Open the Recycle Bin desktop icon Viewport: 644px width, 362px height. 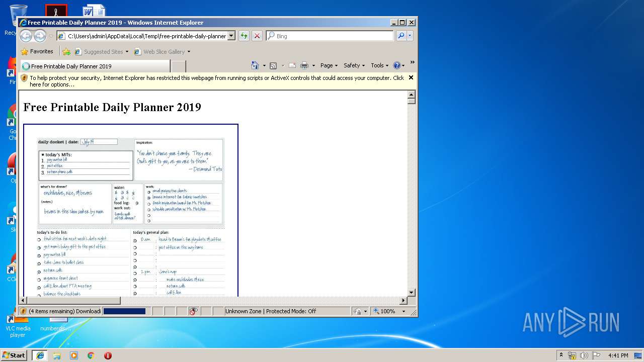(x=18, y=20)
